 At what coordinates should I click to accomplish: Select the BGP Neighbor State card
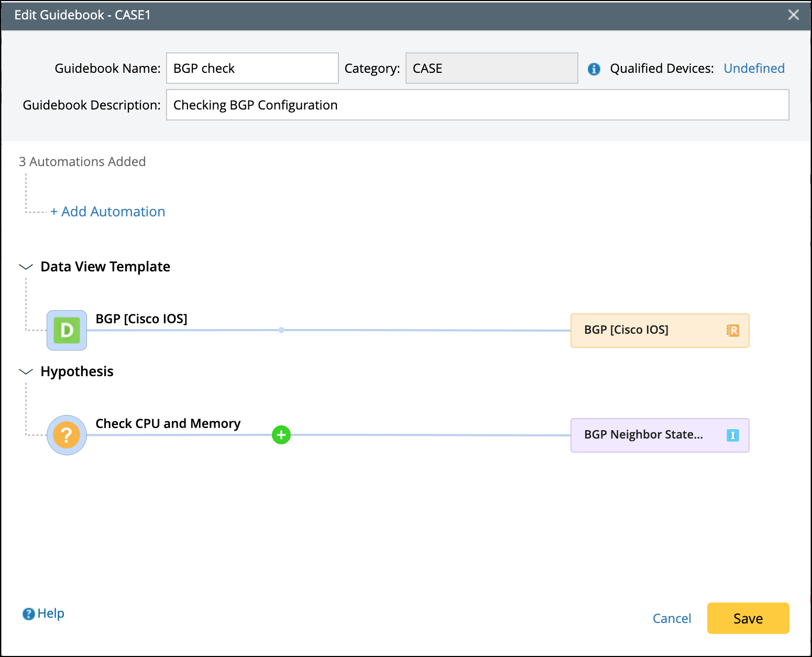click(650, 435)
